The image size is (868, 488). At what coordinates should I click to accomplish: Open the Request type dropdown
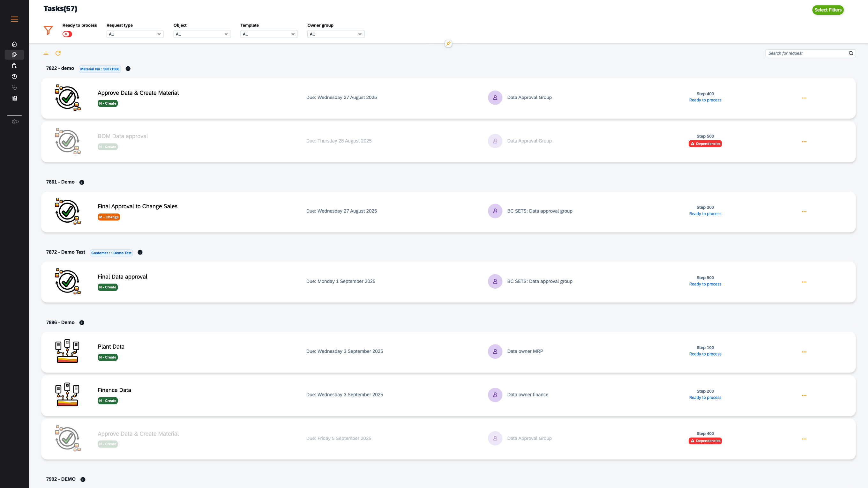tap(135, 34)
